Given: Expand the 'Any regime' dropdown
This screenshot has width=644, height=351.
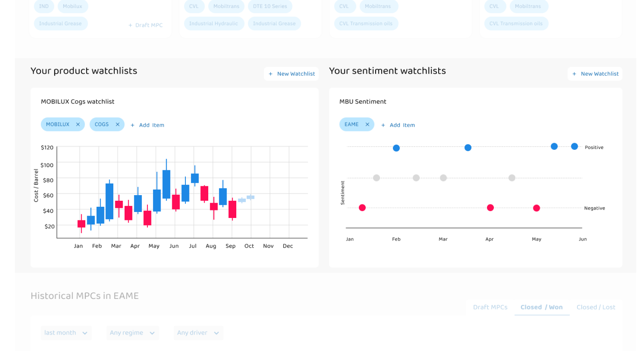Looking at the screenshot, I should pos(133,333).
